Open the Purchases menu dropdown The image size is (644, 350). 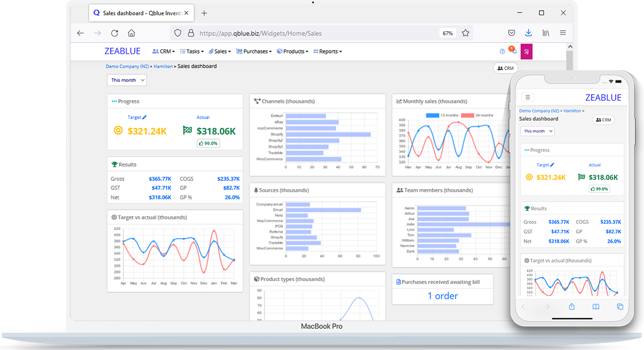point(254,51)
